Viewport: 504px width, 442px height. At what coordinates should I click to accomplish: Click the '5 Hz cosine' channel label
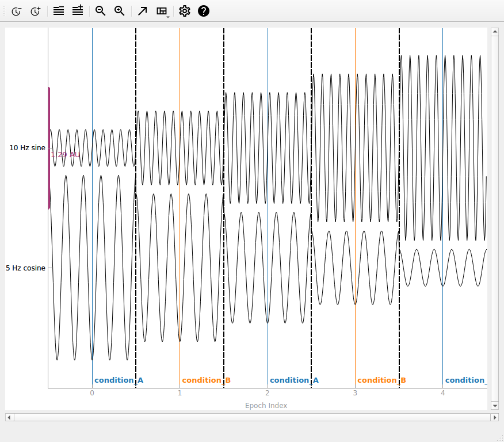click(x=25, y=268)
